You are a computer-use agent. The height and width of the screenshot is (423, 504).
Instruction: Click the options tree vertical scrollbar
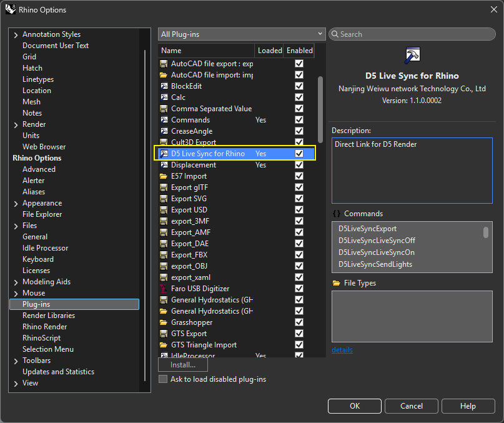(145, 216)
